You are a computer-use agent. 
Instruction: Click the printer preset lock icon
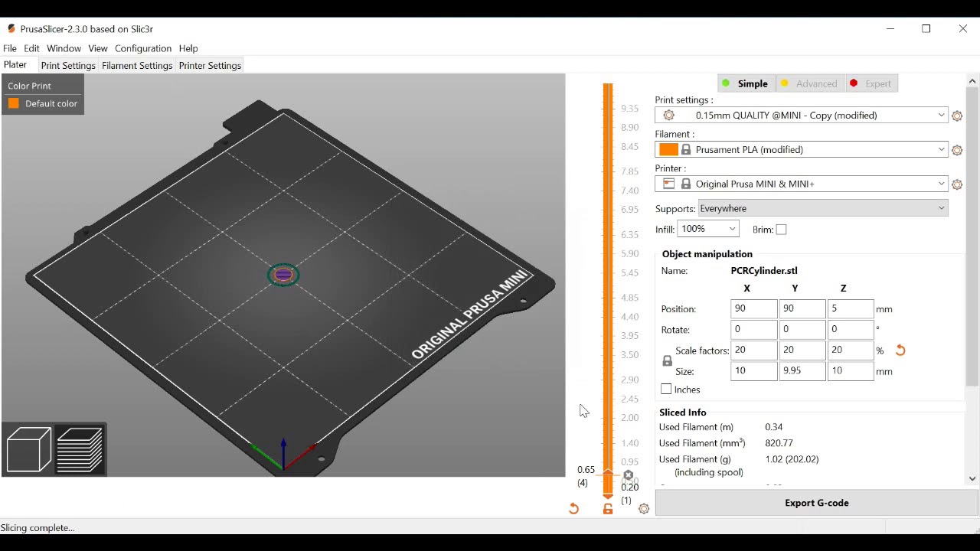pos(686,184)
